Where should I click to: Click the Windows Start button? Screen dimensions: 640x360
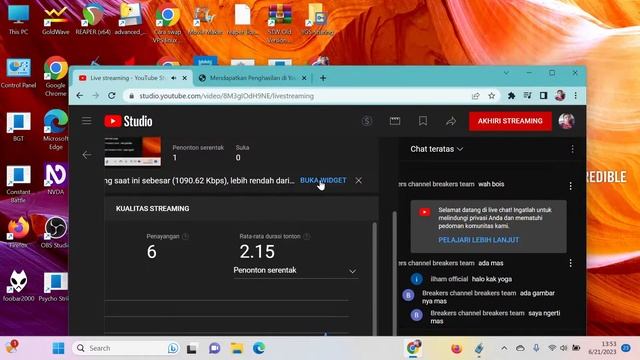[58, 348]
